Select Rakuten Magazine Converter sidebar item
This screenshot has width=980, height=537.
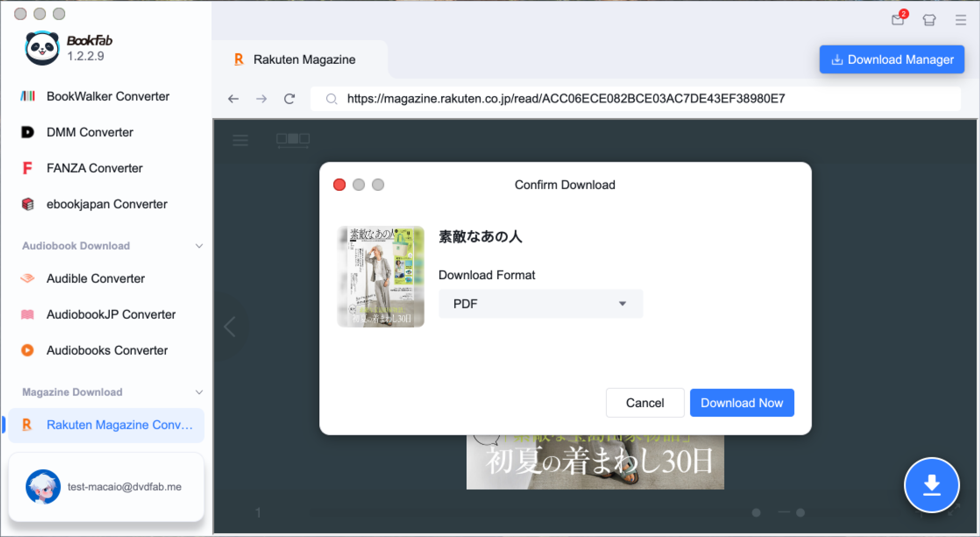click(x=107, y=425)
